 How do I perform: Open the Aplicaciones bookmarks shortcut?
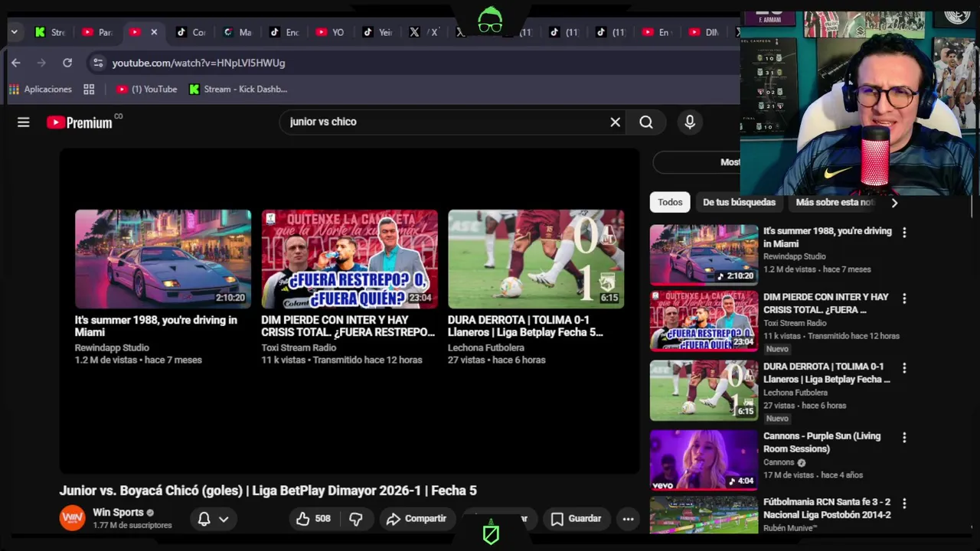click(41, 90)
